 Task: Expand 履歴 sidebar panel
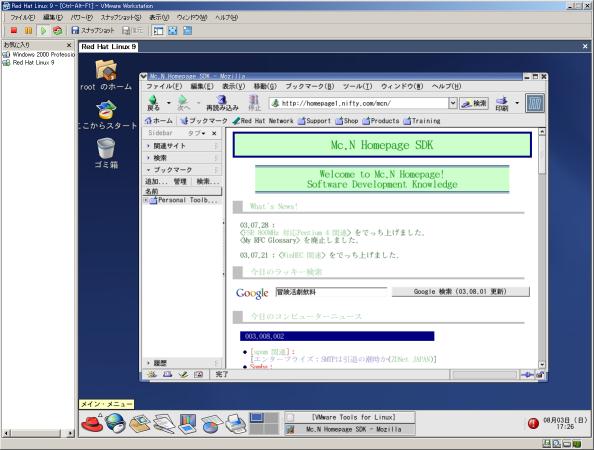pos(182,363)
